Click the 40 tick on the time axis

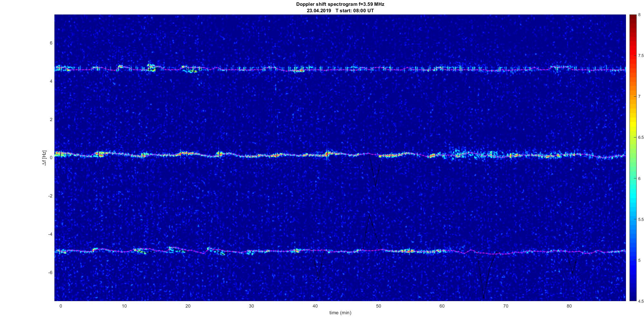(x=315, y=306)
